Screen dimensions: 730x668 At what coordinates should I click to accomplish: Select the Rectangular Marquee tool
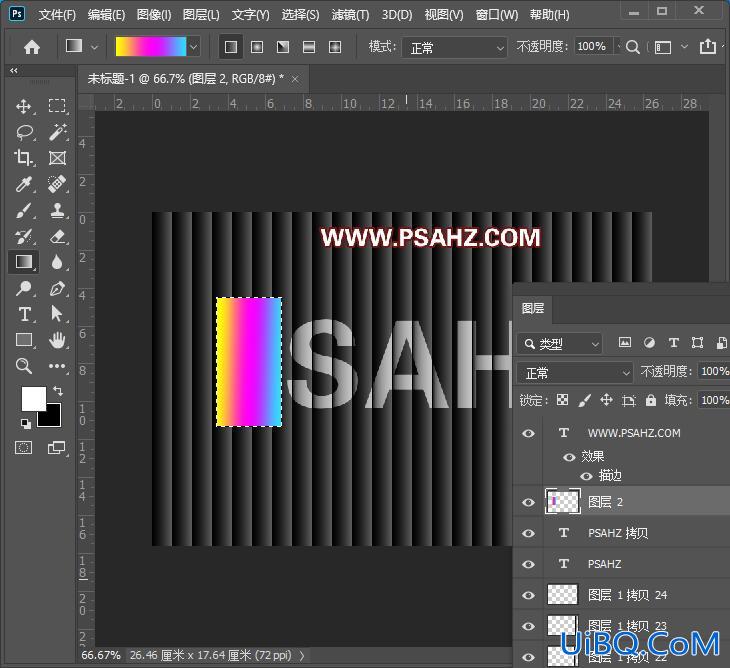pyautogui.click(x=57, y=106)
